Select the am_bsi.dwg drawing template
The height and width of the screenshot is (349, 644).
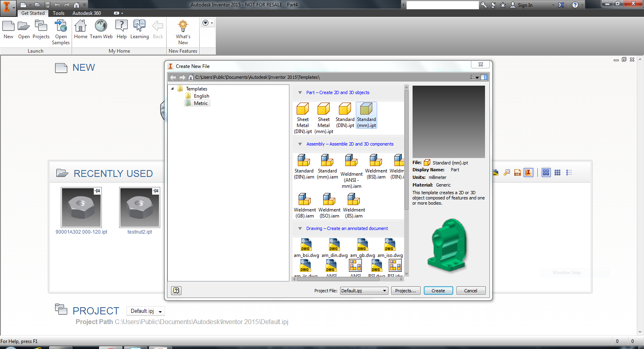pos(306,248)
